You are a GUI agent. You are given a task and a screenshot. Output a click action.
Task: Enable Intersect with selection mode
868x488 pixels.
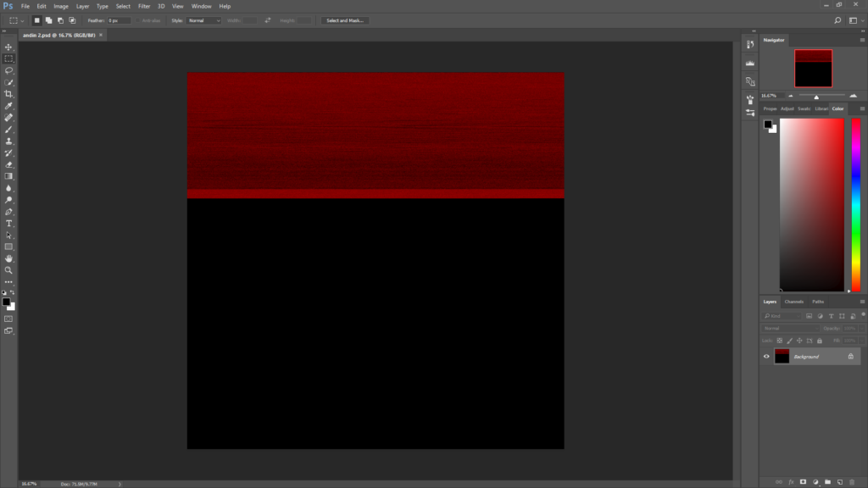tap(72, 20)
